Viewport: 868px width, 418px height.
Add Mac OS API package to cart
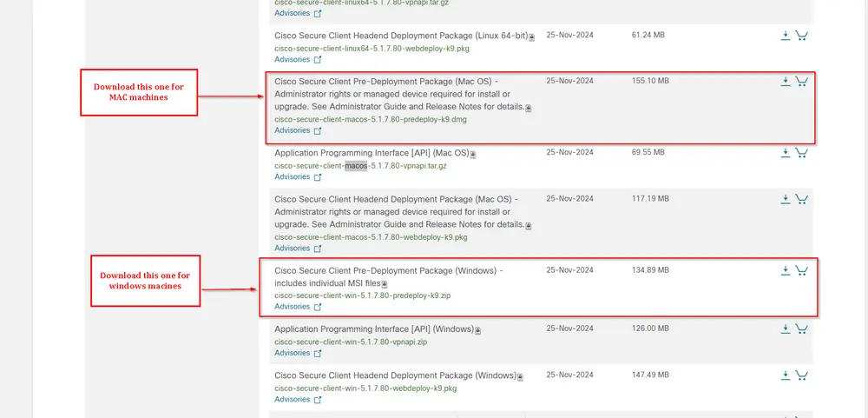[801, 152]
